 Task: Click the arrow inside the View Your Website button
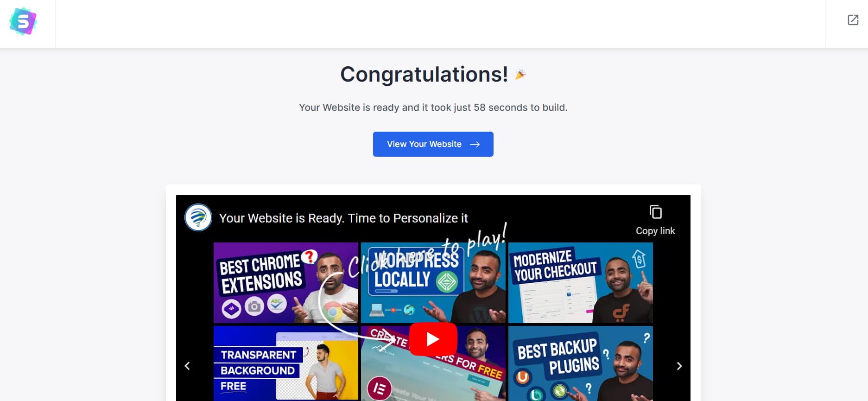[475, 144]
